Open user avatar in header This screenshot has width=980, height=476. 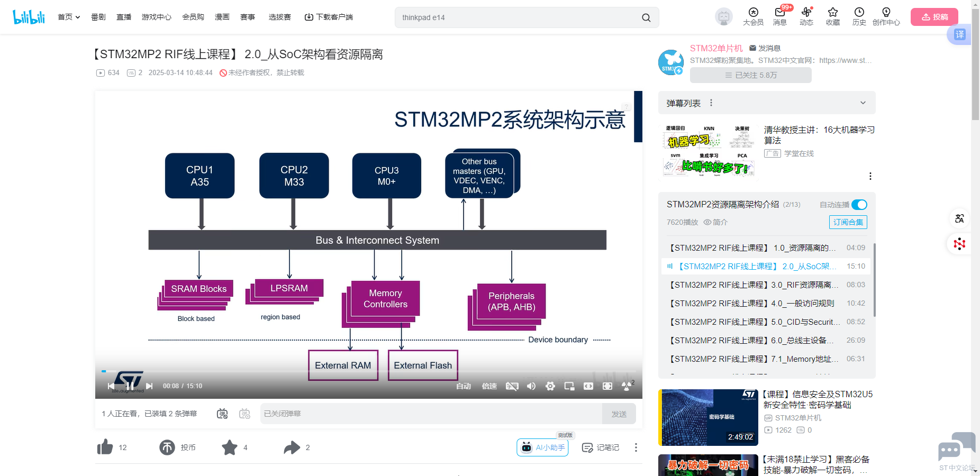pyautogui.click(x=724, y=17)
